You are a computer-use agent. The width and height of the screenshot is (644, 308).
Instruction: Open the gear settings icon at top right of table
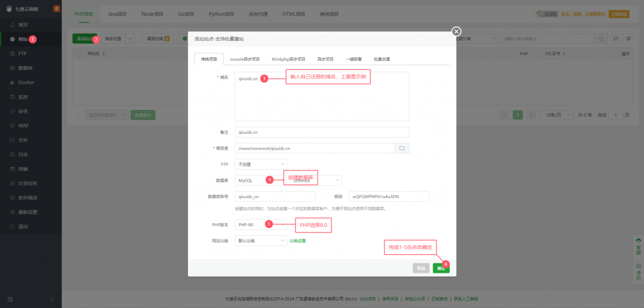628,38
